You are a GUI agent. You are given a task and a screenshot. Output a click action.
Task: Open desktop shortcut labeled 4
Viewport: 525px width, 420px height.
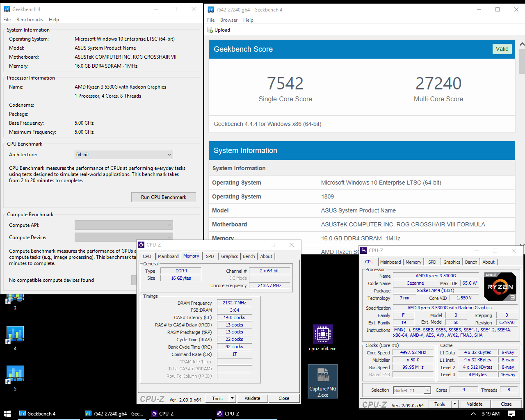(x=15, y=338)
